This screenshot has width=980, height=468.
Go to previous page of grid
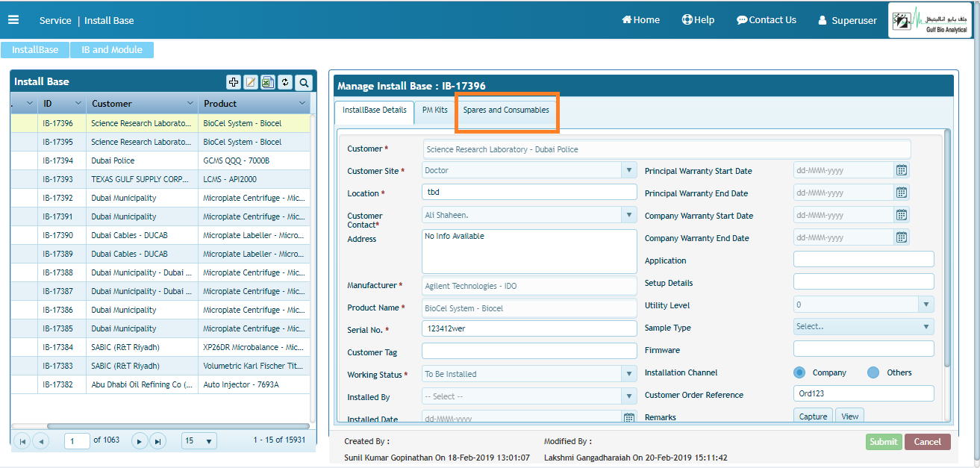coord(41,441)
